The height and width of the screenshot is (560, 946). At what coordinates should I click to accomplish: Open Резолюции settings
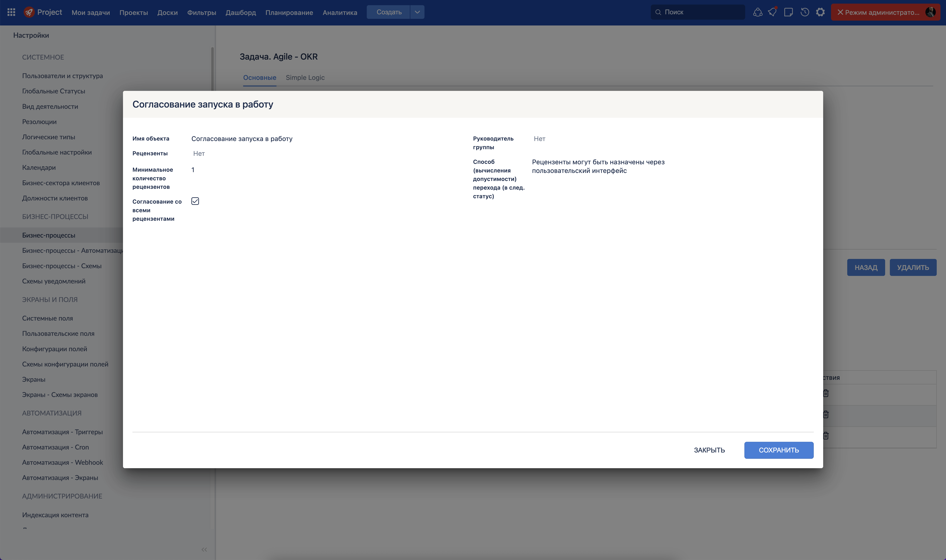(39, 122)
